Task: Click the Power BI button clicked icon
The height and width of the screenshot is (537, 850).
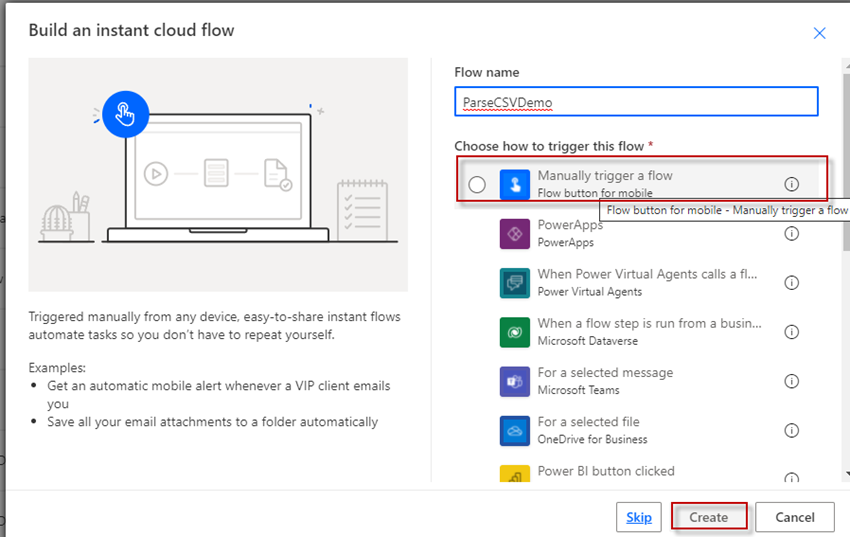Action: click(x=514, y=474)
